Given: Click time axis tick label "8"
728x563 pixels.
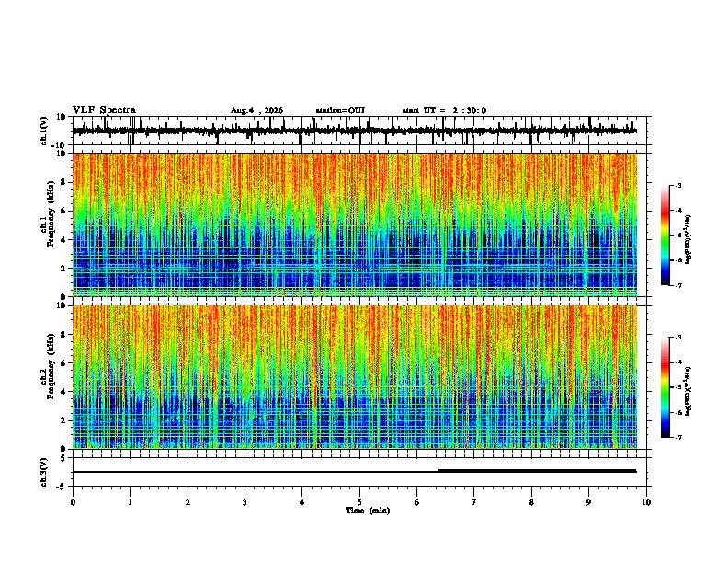Looking at the screenshot, I should tap(531, 502).
